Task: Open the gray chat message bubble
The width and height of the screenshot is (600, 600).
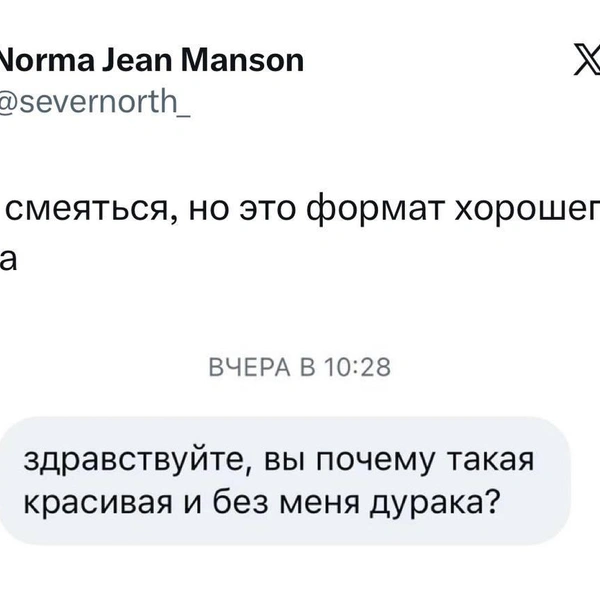Action: click(x=282, y=480)
